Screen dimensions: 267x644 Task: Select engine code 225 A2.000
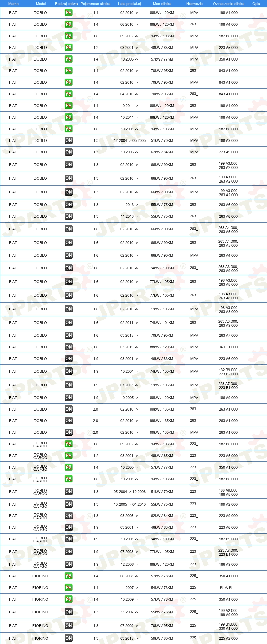228,638
